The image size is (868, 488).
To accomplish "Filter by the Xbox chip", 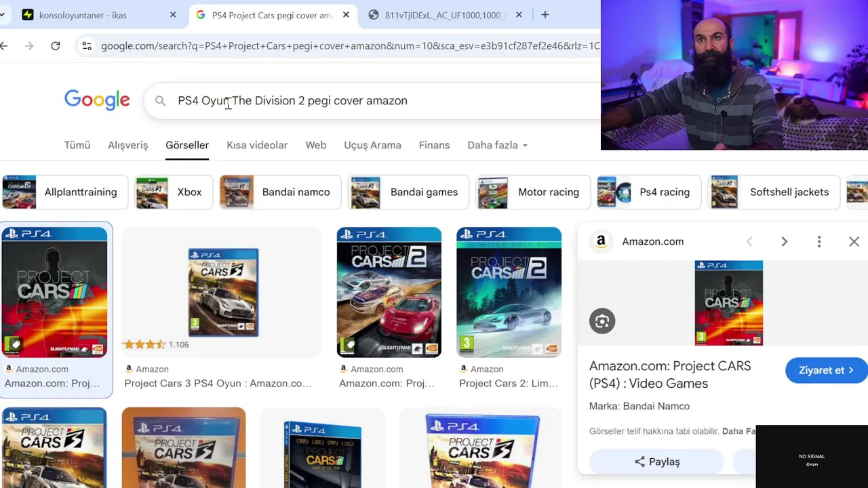I will tap(174, 192).
